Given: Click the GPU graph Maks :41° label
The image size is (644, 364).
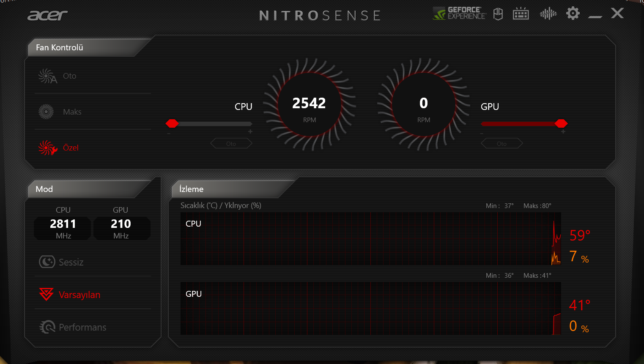Looking at the screenshot, I should click(x=537, y=276).
